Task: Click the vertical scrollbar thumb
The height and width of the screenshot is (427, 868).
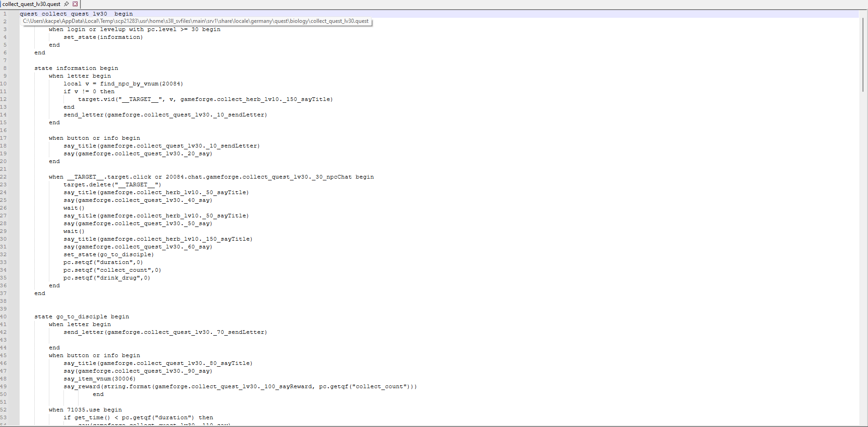Action: tap(863, 55)
